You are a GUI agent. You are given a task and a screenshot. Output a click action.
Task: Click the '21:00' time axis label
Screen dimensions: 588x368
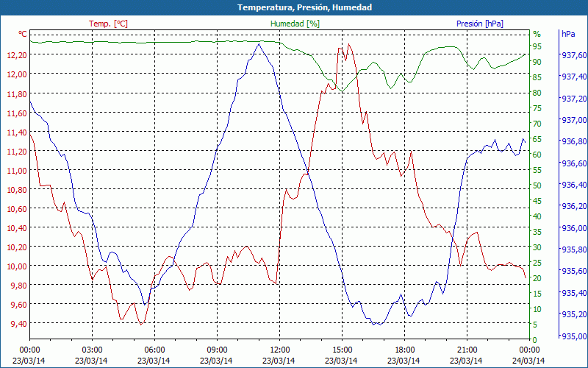click(466, 350)
